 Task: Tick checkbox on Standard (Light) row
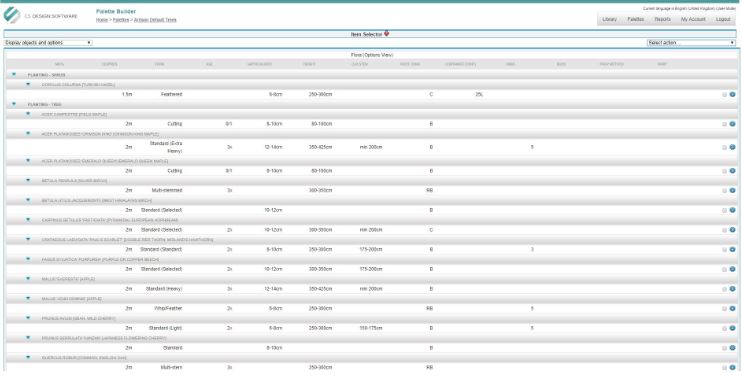point(724,328)
